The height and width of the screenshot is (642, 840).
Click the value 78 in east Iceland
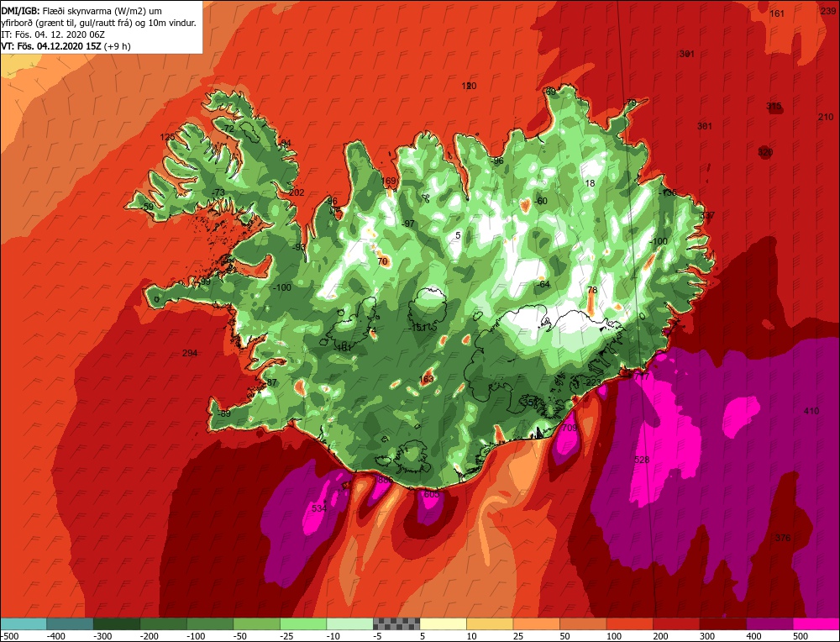(x=592, y=290)
